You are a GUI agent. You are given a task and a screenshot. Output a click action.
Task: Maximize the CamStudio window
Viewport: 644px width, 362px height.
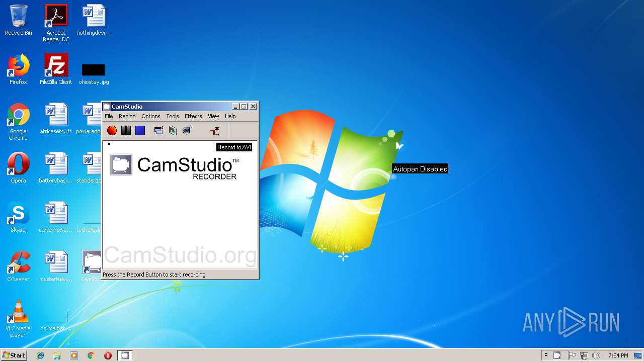click(244, 107)
